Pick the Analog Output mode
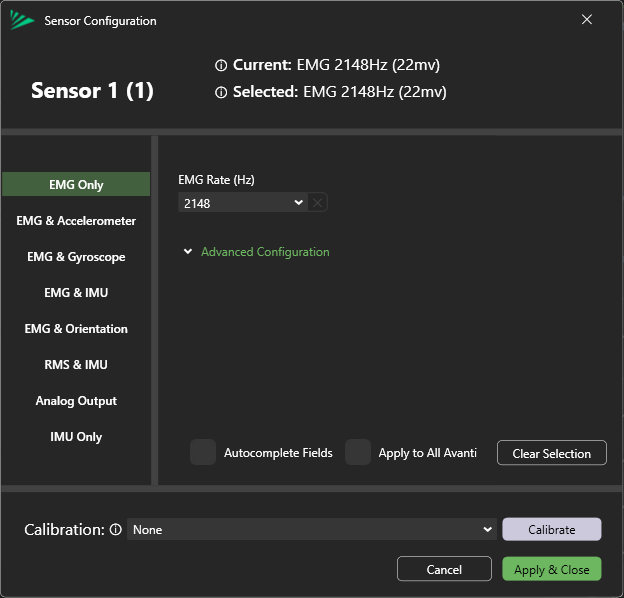 pyautogui.click(x=76, y=401)
